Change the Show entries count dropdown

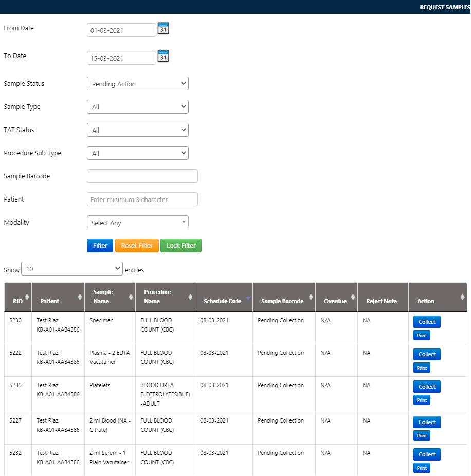point(72,269)
